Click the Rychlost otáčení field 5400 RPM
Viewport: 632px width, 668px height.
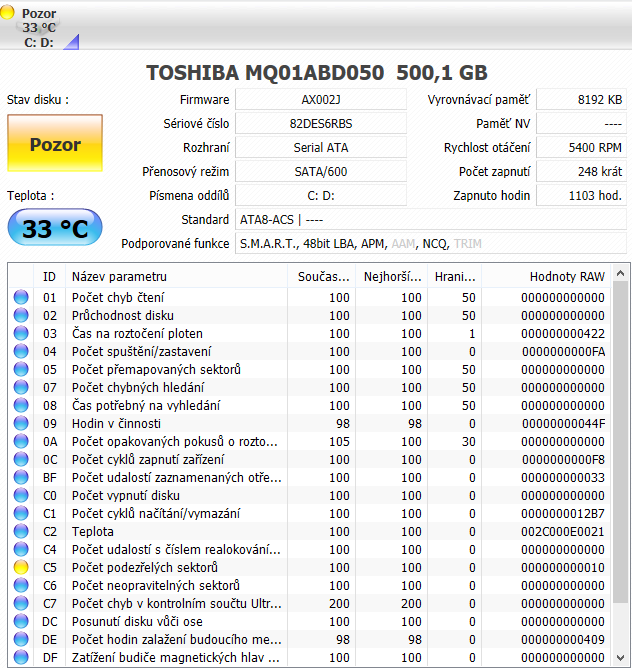(x=581, y=147)
